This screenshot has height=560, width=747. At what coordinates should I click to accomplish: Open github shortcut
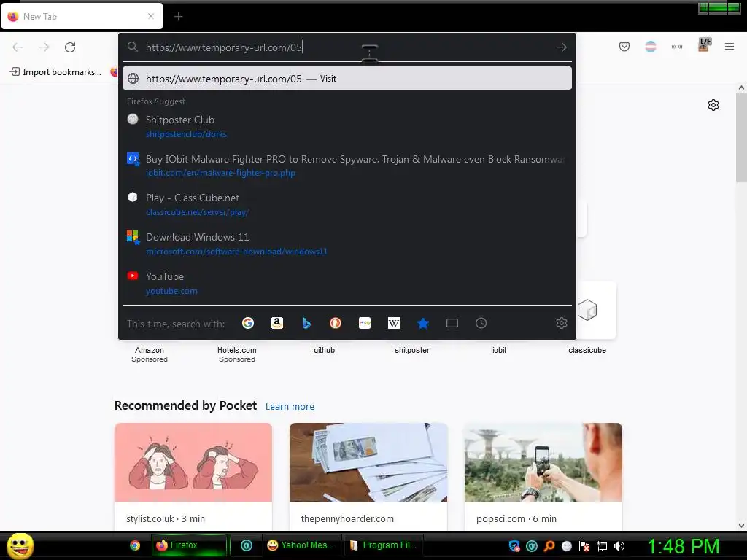[x=325, y=350]
